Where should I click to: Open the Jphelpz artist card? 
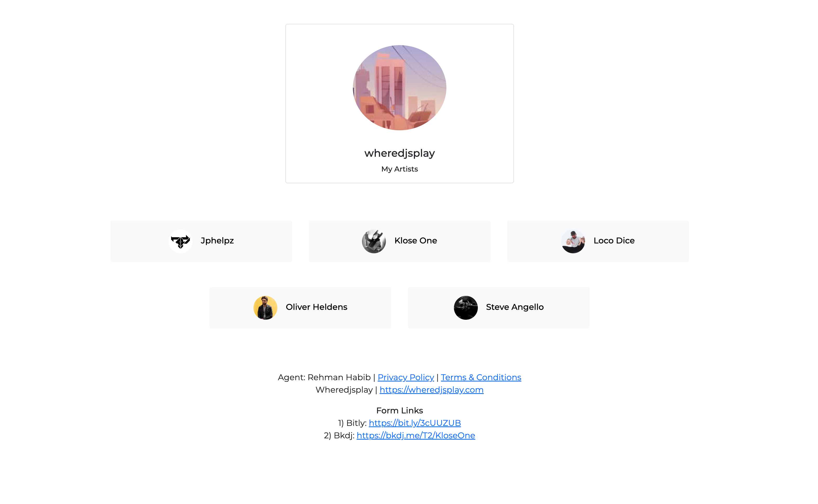click(x=201, y=241)
